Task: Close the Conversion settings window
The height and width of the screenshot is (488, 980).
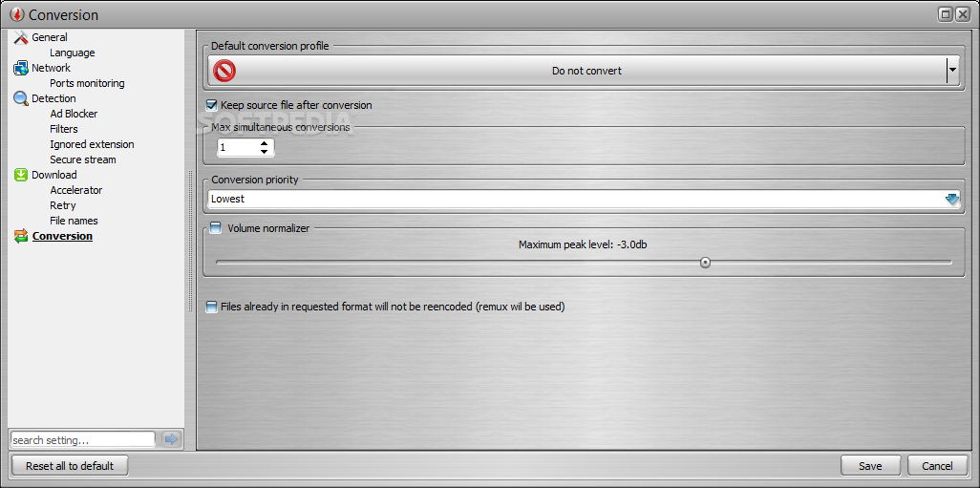Action: 962,14
